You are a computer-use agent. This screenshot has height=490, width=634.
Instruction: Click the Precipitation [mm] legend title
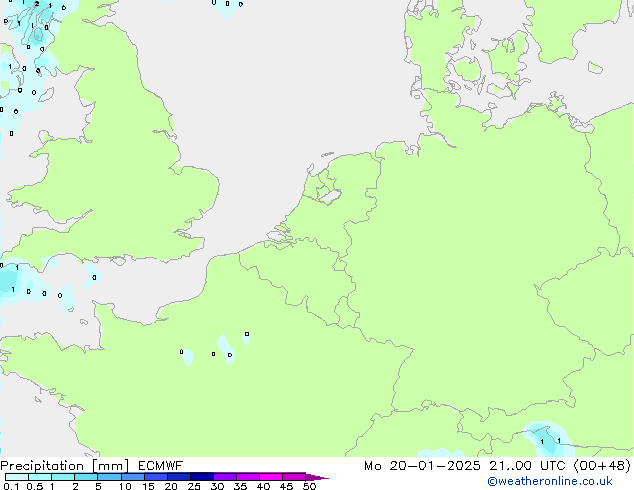coord(64,465)
